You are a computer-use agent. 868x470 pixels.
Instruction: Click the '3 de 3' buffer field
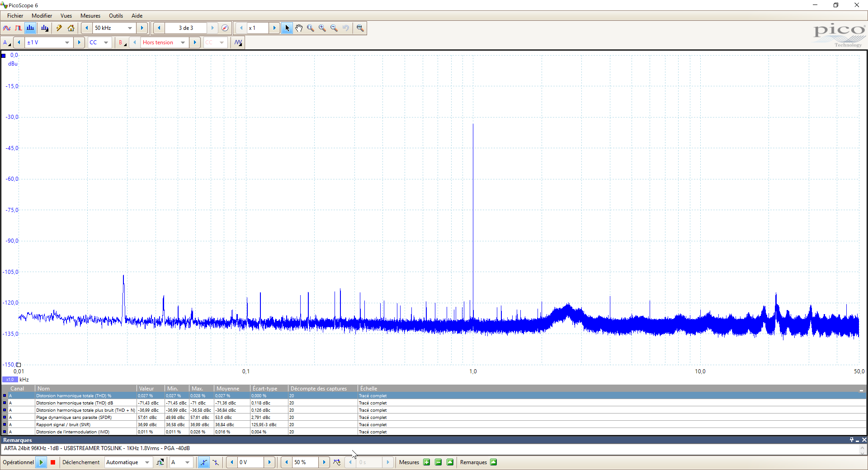pos(186,28)
